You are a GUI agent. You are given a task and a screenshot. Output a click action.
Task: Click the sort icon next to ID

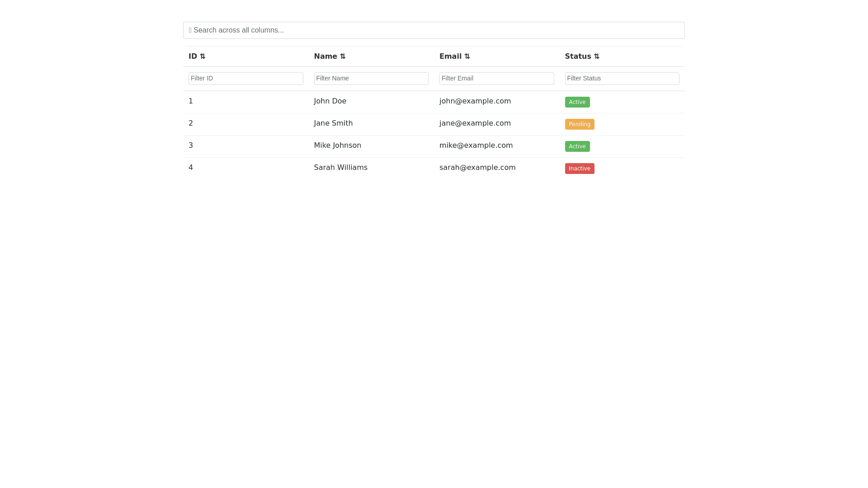coord(203,56)
